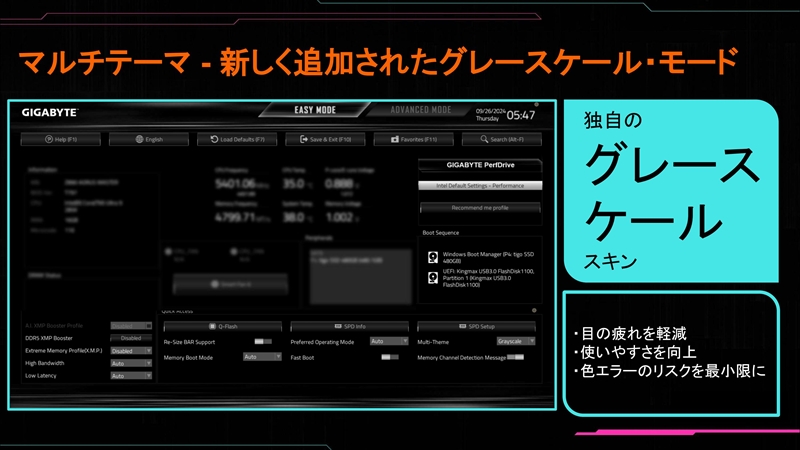Screen dimensions: 800x450
Task: Open language selection via globe English icon
Action: coord(139,139)
